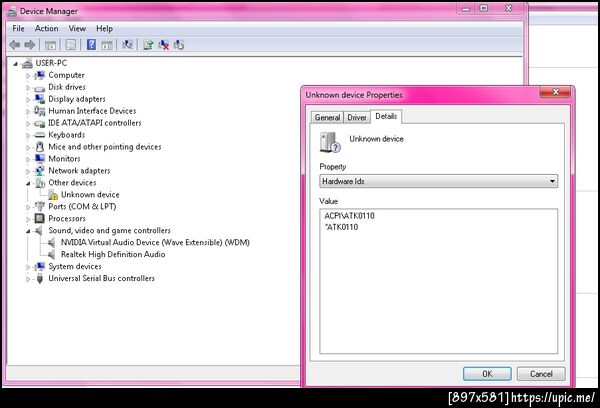
Task: Click the Universal Serial Bus controllers icon
Action: (x=40, y=279)
